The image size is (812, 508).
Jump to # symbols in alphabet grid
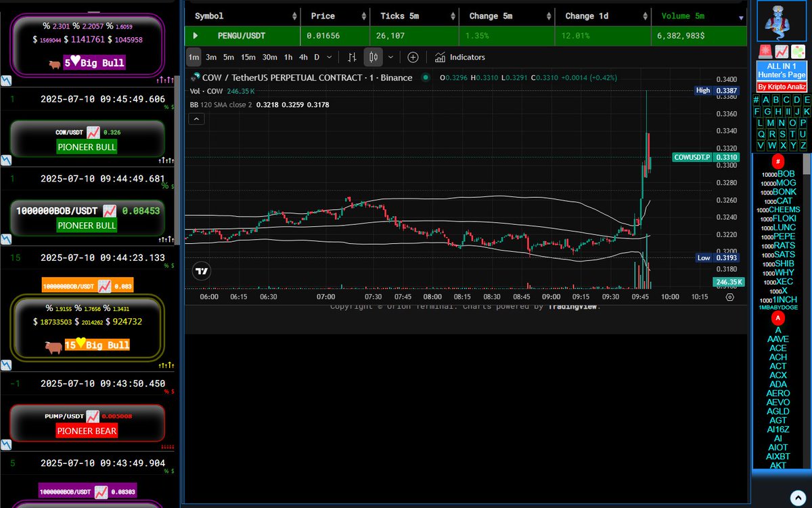click(756, 100)
